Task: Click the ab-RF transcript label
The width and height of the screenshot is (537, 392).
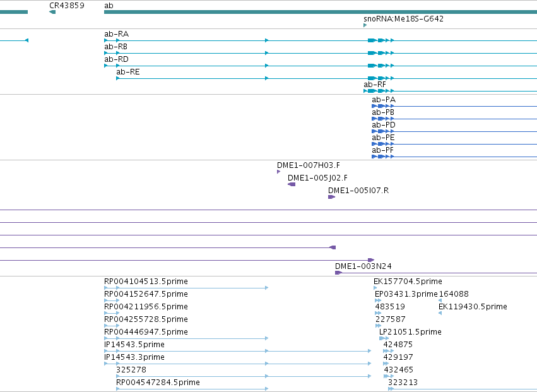Action: (375, 85)
